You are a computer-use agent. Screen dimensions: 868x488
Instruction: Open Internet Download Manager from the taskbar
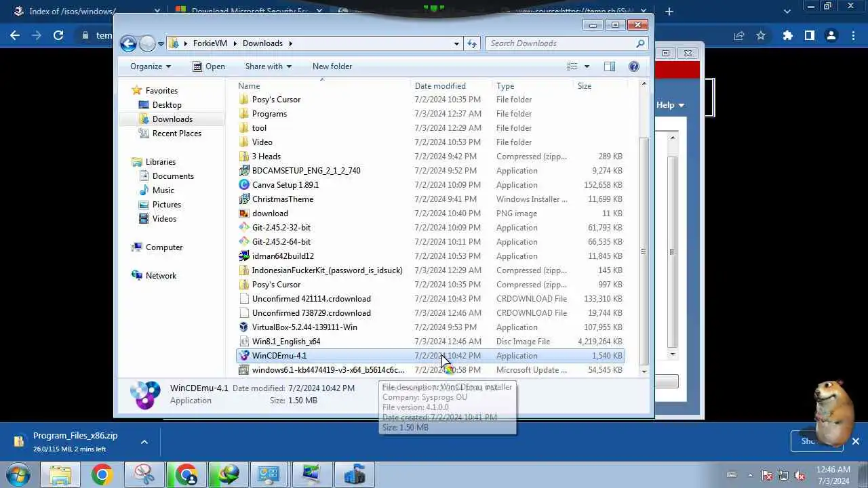pyautogui.click(x=228, y=474)
